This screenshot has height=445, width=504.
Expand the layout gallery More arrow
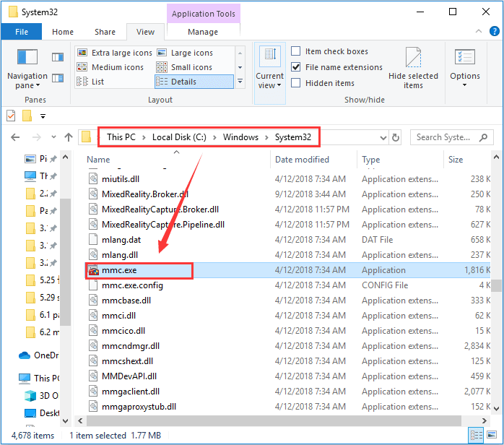click(240, 82)
